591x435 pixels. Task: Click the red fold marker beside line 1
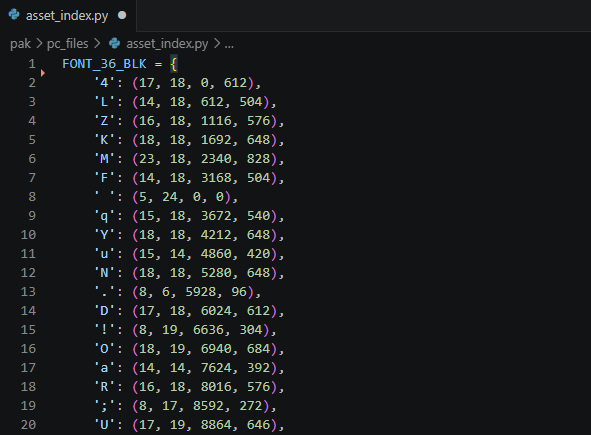pyautogui.click(x=43, y=73)
